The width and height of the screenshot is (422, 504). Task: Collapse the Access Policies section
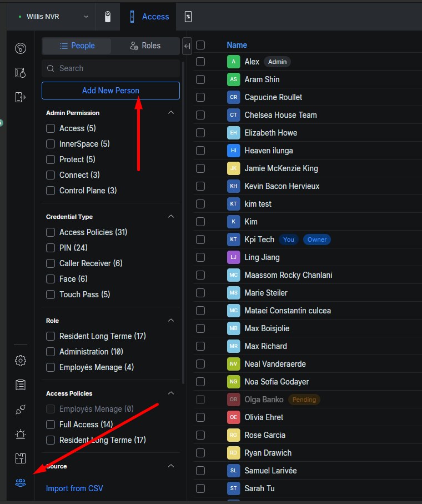pyautogui.click(x=171, y=393)
